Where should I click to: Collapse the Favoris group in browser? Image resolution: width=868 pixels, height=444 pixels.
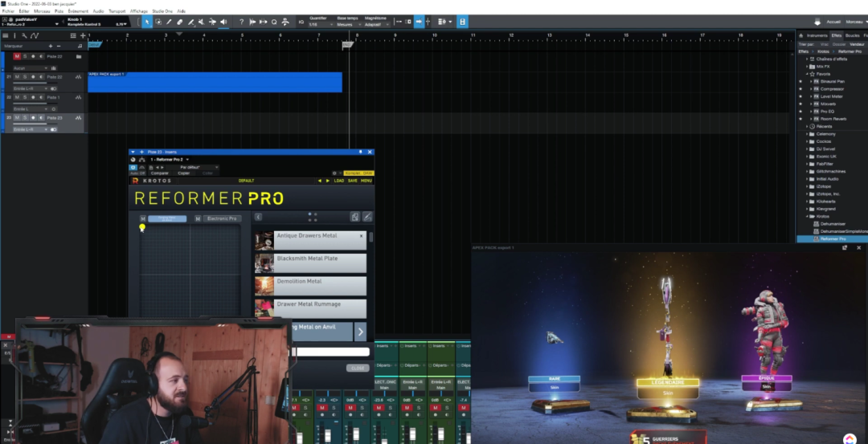click(x=807, y=74)
